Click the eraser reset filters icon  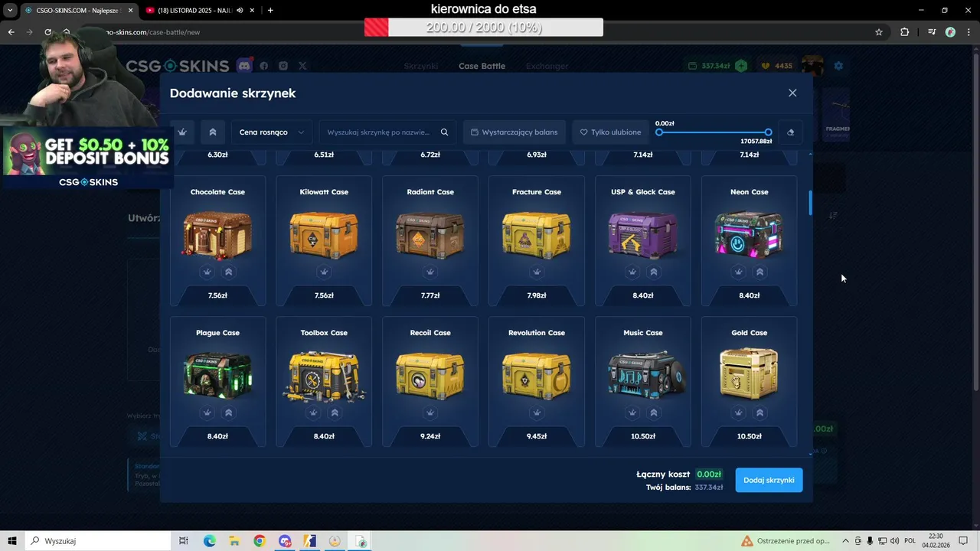[790, 132]
